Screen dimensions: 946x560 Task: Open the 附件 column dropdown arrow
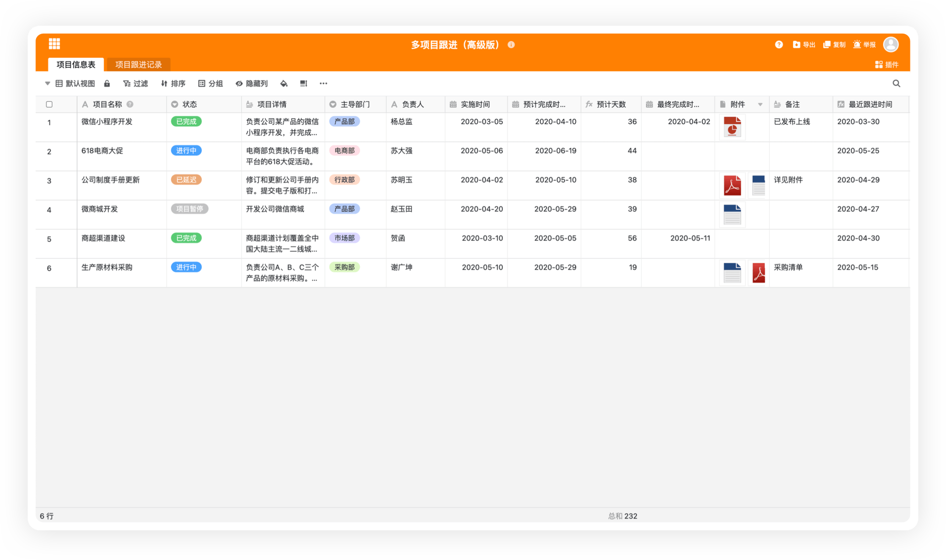pos(760,104)
